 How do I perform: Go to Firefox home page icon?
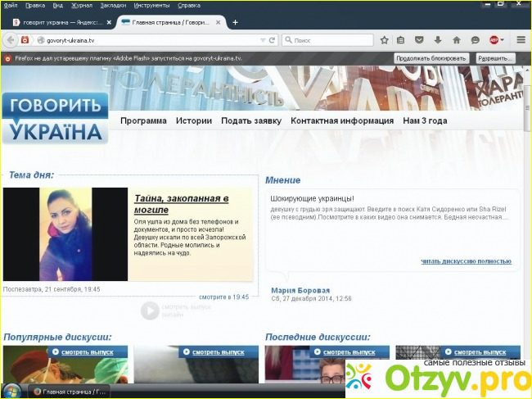coord(457,39)
